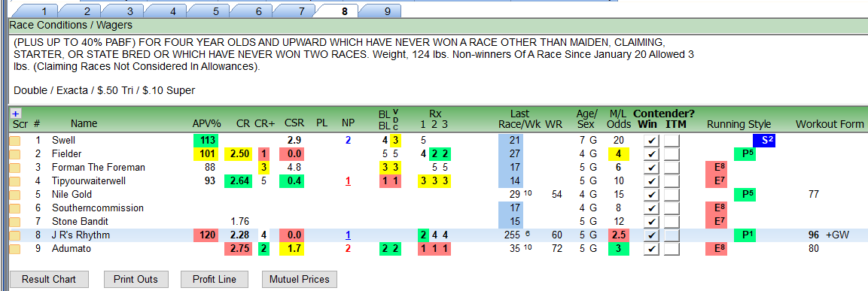Toggle scratch box for Fielder

[15, 154]
